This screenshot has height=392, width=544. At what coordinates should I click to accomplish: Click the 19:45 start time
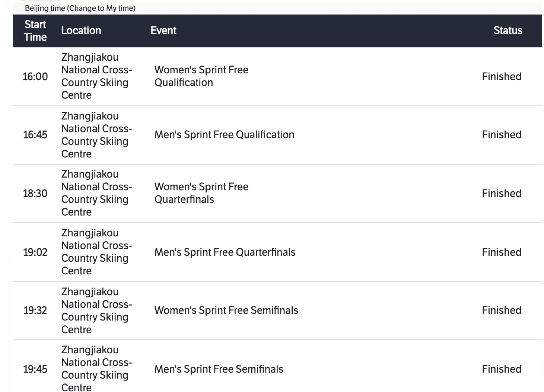click(x=35, y=369)
